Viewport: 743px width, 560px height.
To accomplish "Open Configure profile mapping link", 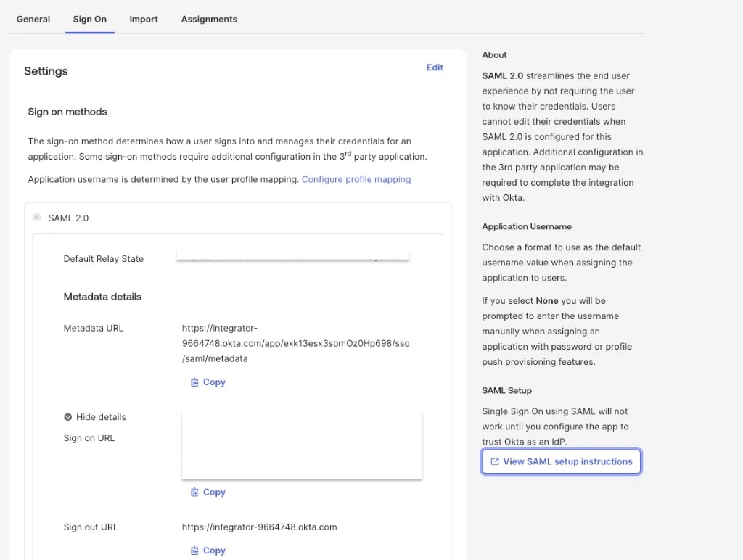I will [x=356, y=179].
